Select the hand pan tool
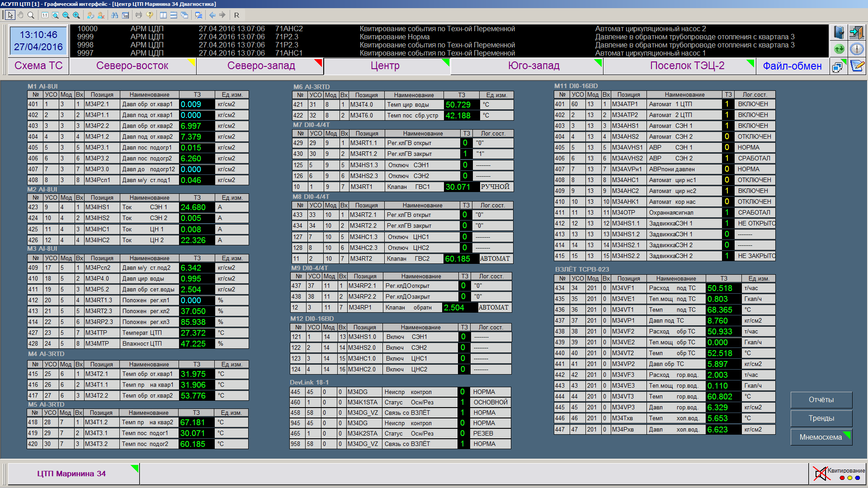The image size is (868, 488). (21, 15)
